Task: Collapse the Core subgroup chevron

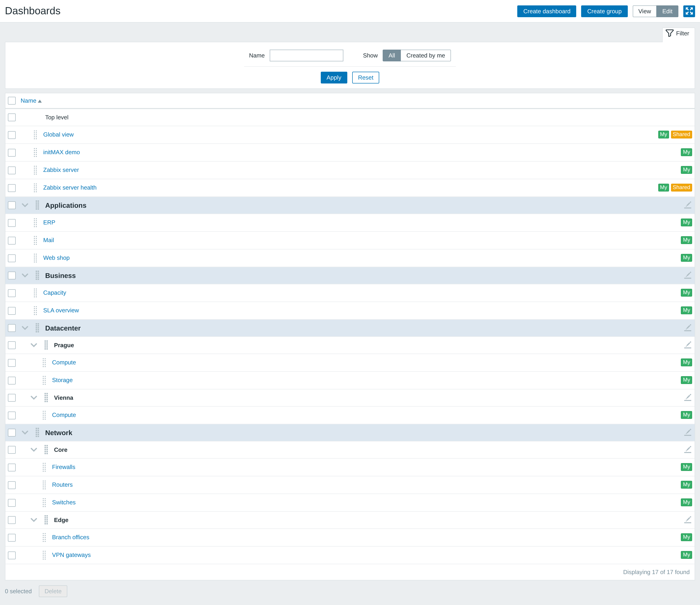Action: coord(34,450)
